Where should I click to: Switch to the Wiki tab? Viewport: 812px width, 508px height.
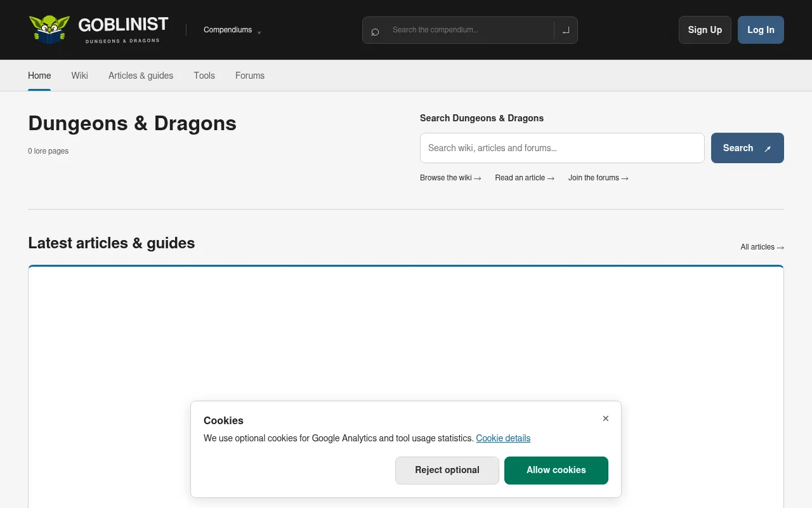80,76
